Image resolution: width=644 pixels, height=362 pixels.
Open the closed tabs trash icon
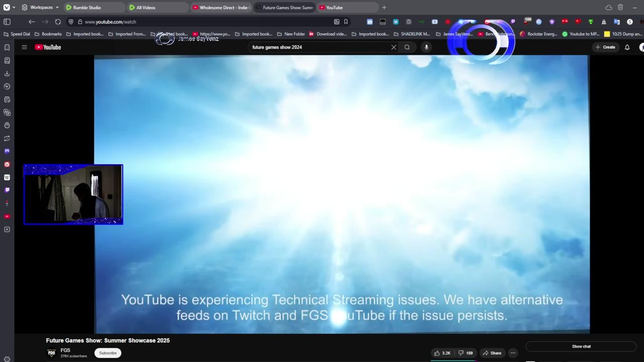pyautogui.click(x=620, y=8)
